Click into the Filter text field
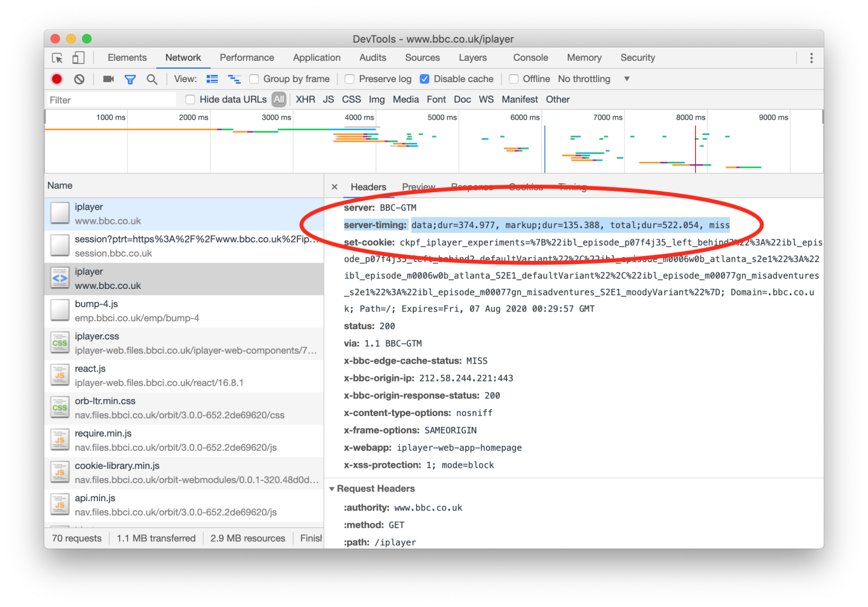Screen dimensions: 868x607 [x=111, y=100]
